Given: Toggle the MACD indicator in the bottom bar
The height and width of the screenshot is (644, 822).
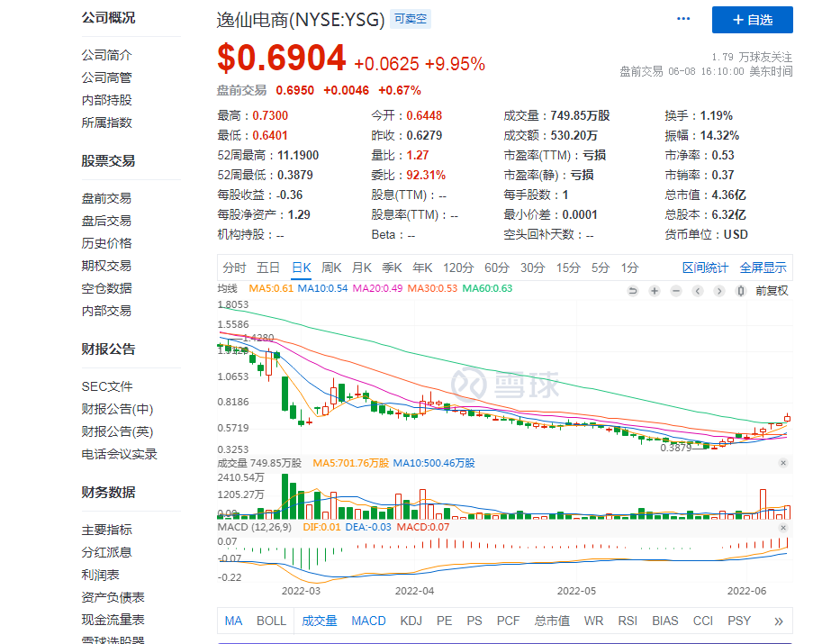Looking at the screenshot, I should coord(368,621).
